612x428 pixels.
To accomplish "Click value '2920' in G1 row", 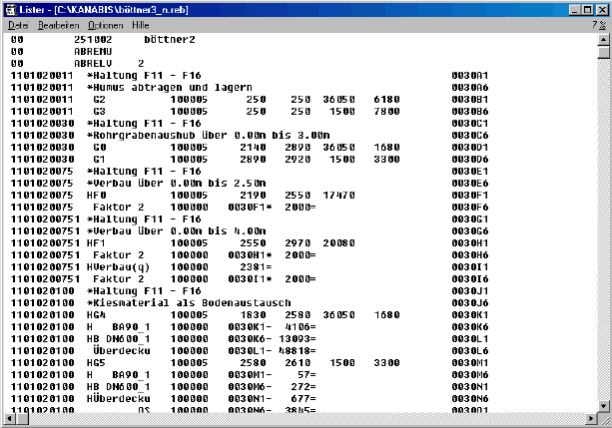I will (x=298, y=160).
